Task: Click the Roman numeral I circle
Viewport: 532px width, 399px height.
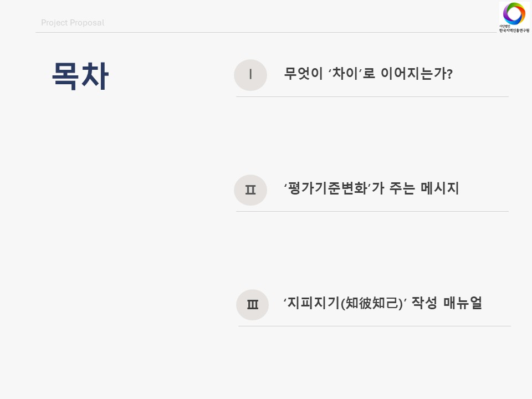Action: [x=250, y=75]
